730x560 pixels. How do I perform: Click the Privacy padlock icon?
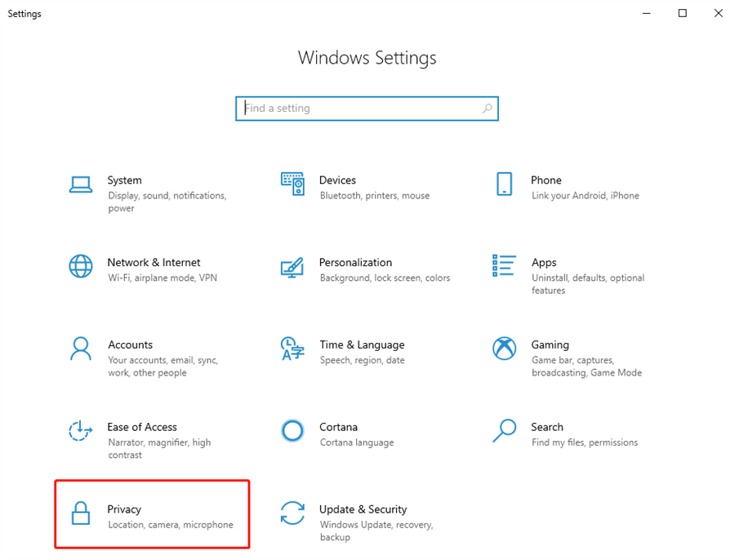(x=81, y=513)
